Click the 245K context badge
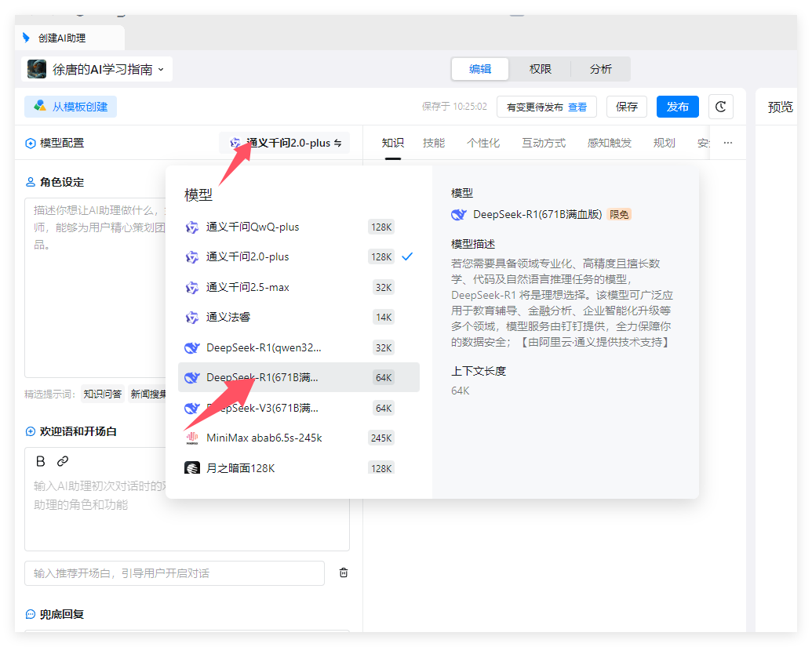Image resolution: width=812 pixels, height=647 pixels. point(381,438)
